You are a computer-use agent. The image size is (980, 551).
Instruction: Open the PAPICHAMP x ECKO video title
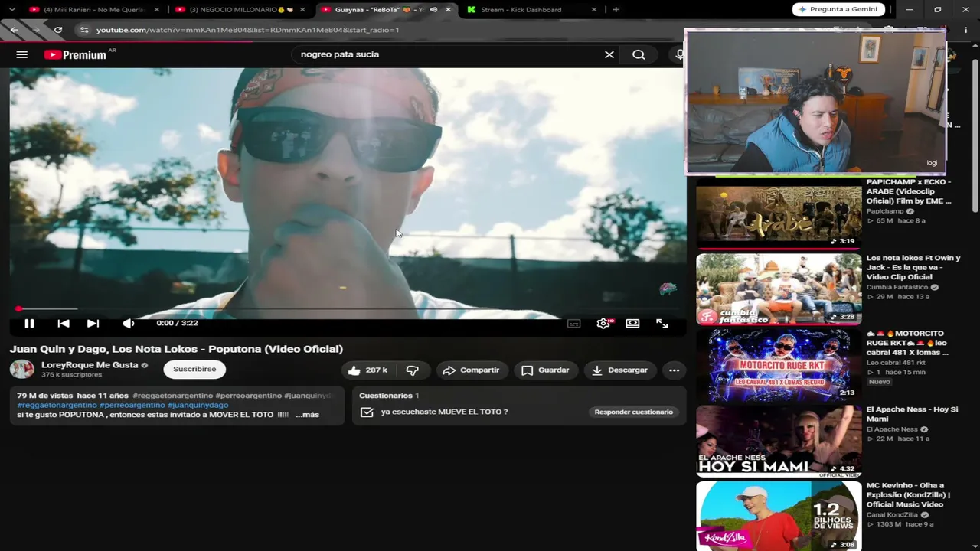coord(909,191)
